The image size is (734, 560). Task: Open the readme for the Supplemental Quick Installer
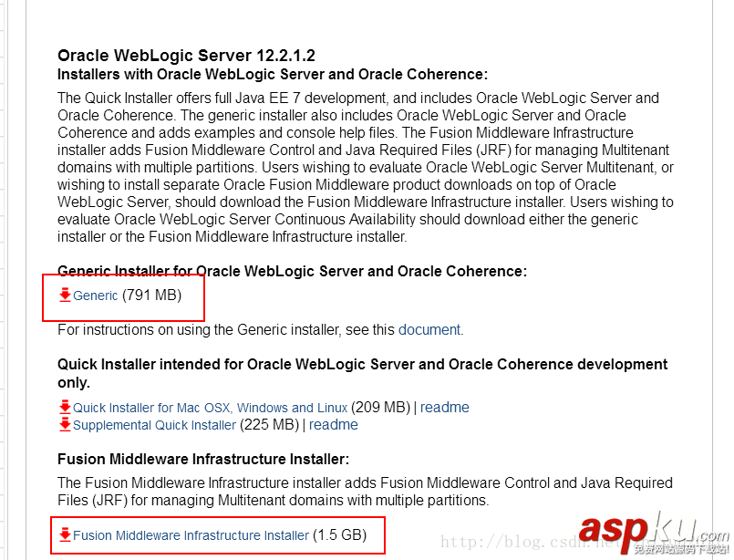tap(334, 424)
